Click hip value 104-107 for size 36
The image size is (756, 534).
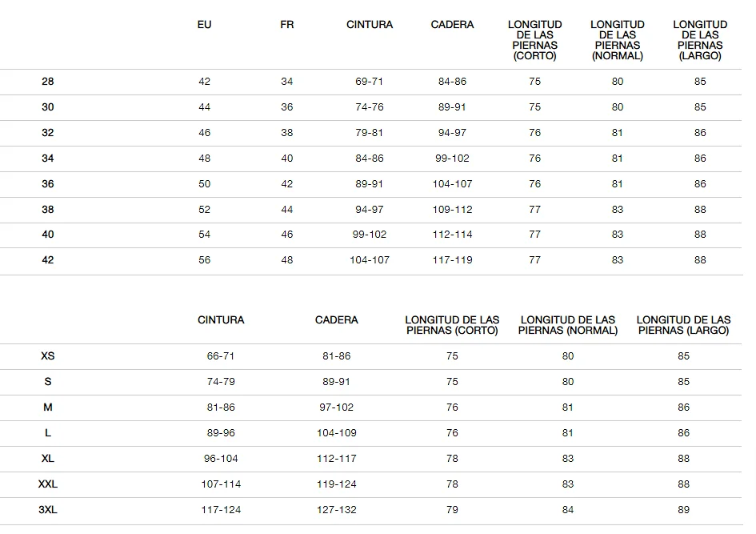coord(452,184)
